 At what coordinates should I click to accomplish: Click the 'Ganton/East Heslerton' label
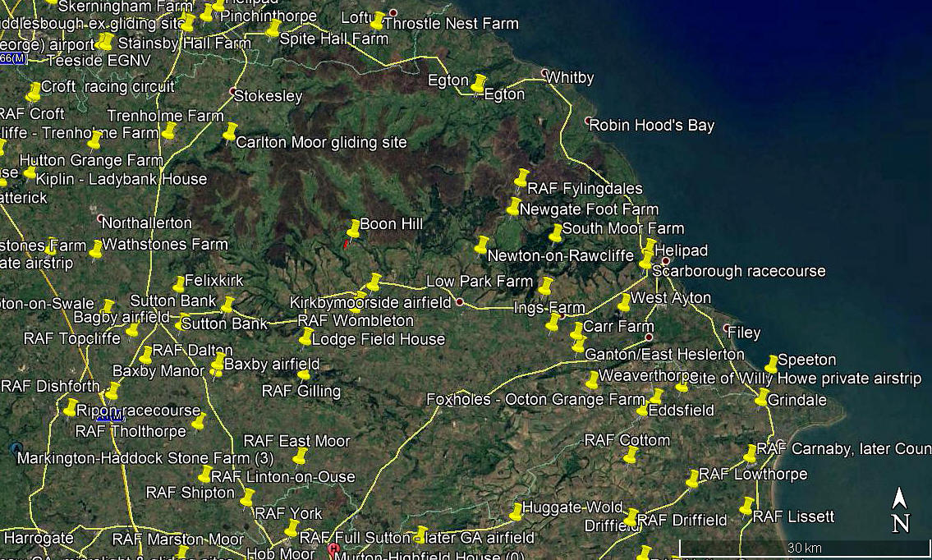(664, 354)
